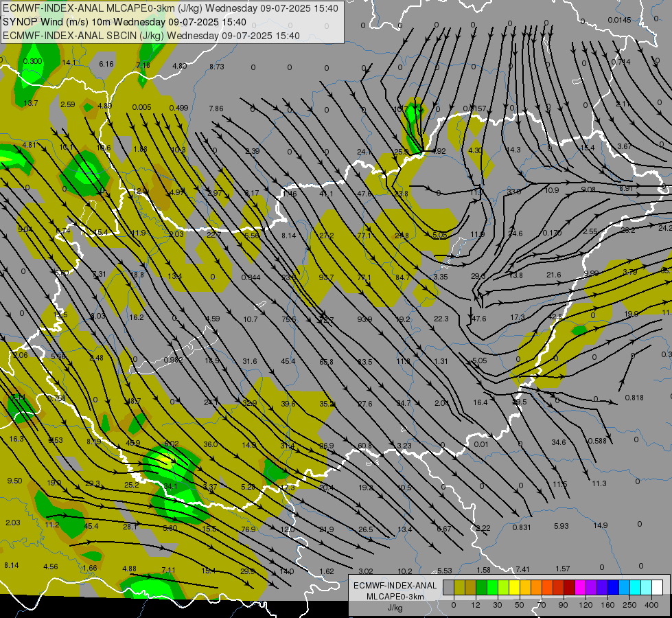Click the map value 60.8

pos(364,446)
